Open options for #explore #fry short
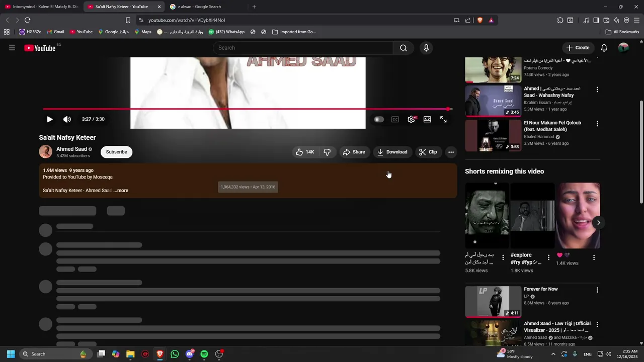Screen dimensions: 644x362 [x=548, y=257]
